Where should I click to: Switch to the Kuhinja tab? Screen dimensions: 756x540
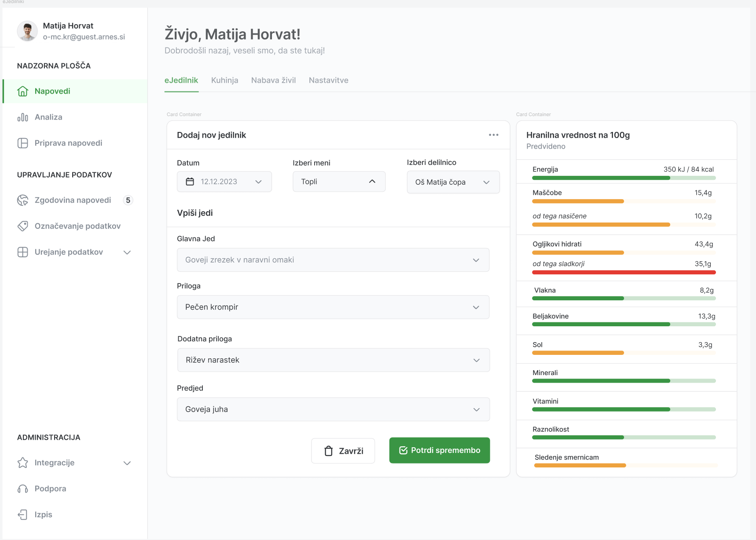click(x=224, y=80)
